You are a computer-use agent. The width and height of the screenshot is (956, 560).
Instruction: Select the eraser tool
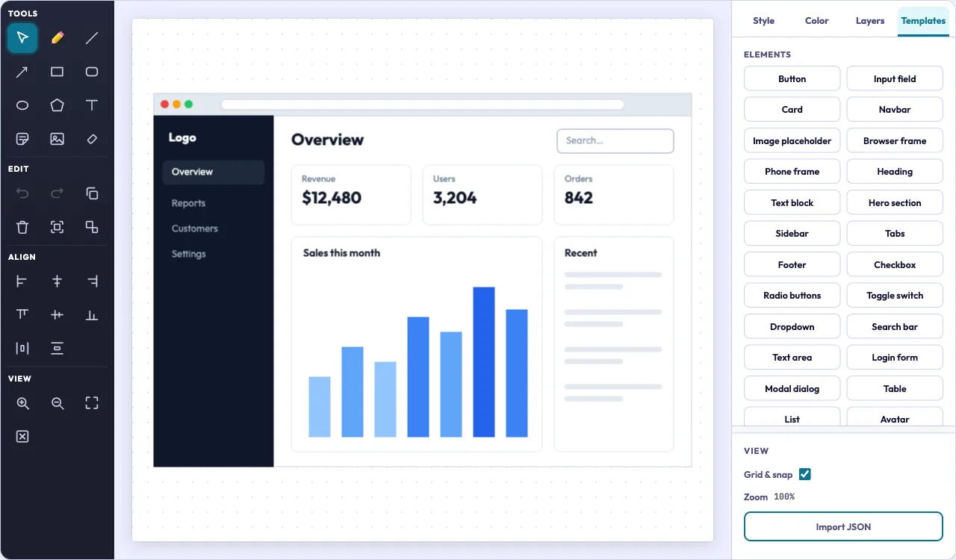click(x=92, y=139)
